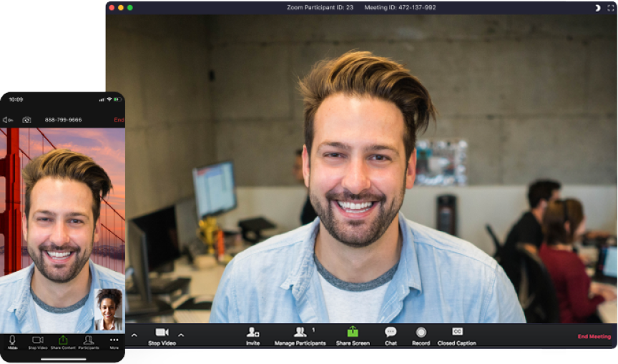Open Manage Participants panel

[x=300, y=337]
